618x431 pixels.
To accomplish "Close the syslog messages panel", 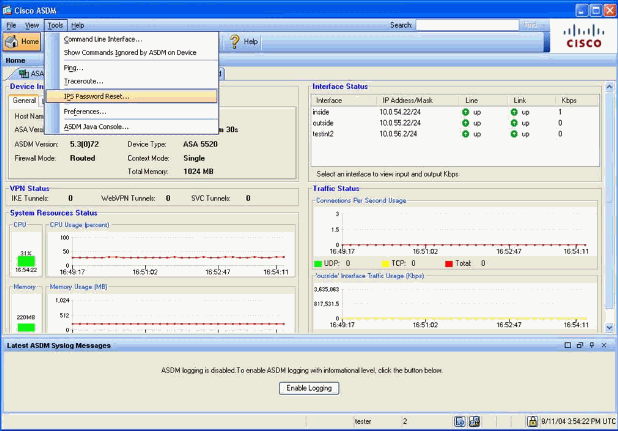I will tap(606, 345).
